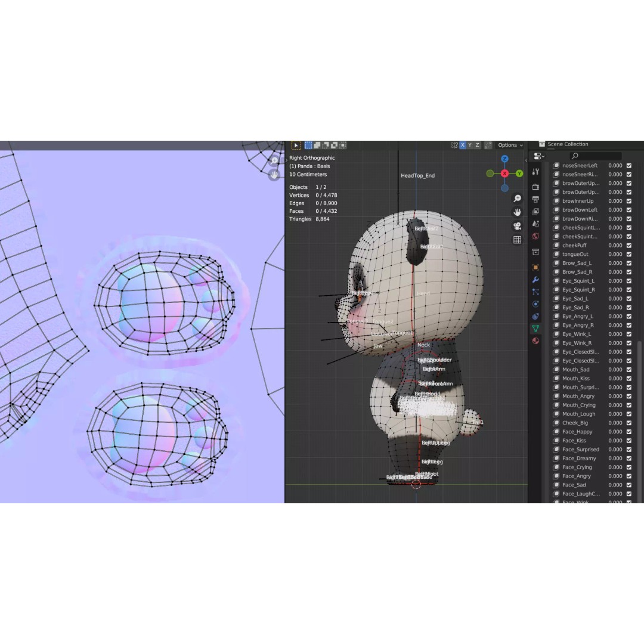Uncheck the cheekPuff shape key checkbox
This screenshot has height=644, width=644.
629,245
